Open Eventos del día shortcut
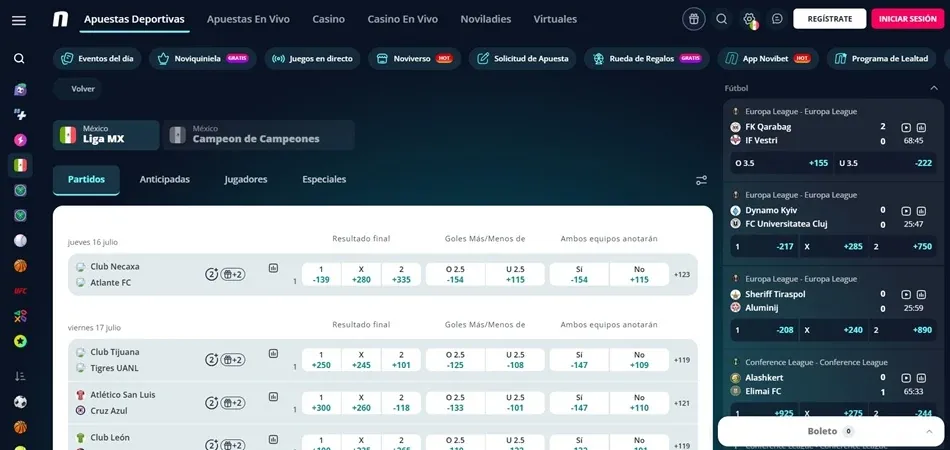The image size is (950, 450). [98, 59]
